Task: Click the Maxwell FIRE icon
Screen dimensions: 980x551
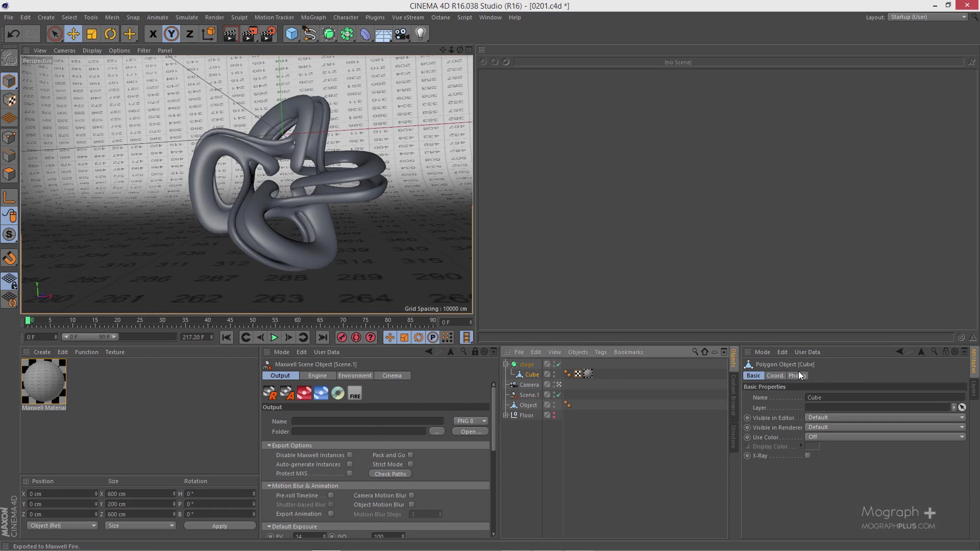Action: pyautogui.click(x=355, y=392)
